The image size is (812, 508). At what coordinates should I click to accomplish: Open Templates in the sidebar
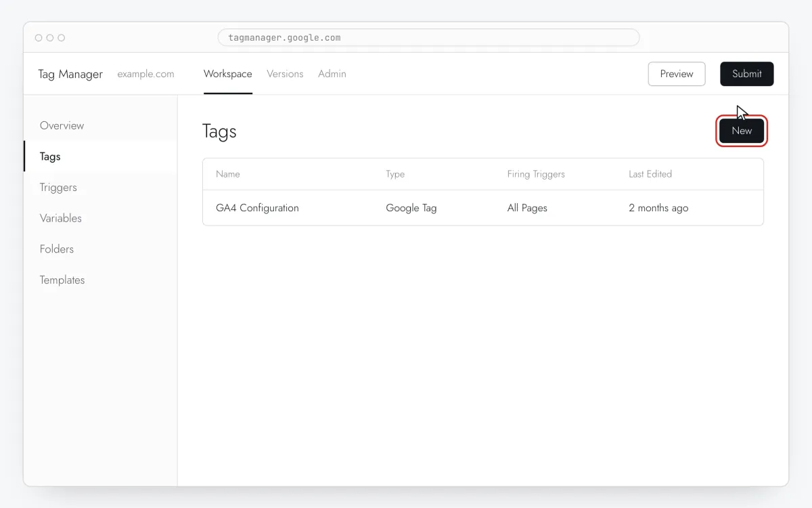(100, 280)
